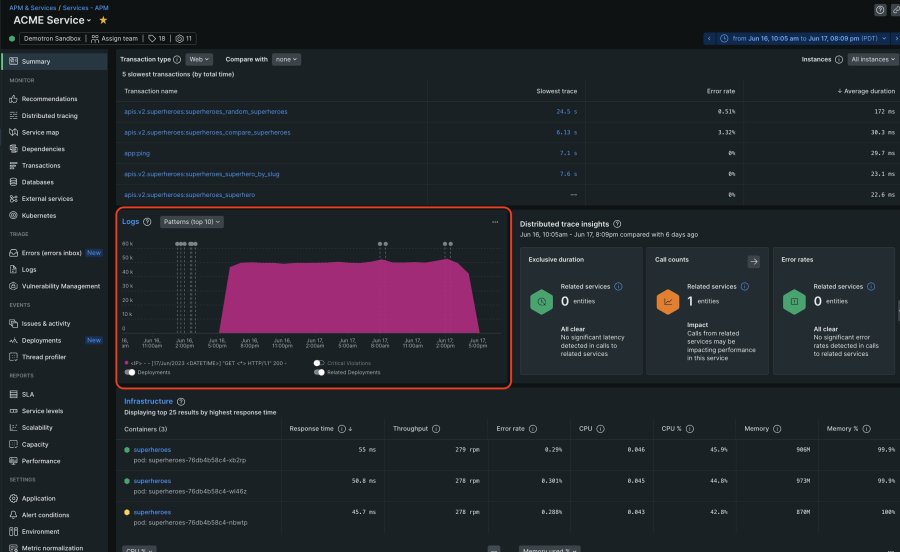Click the previous time range arrow
This screenshot has height=552, width=900.
click(x=711, y=39)
